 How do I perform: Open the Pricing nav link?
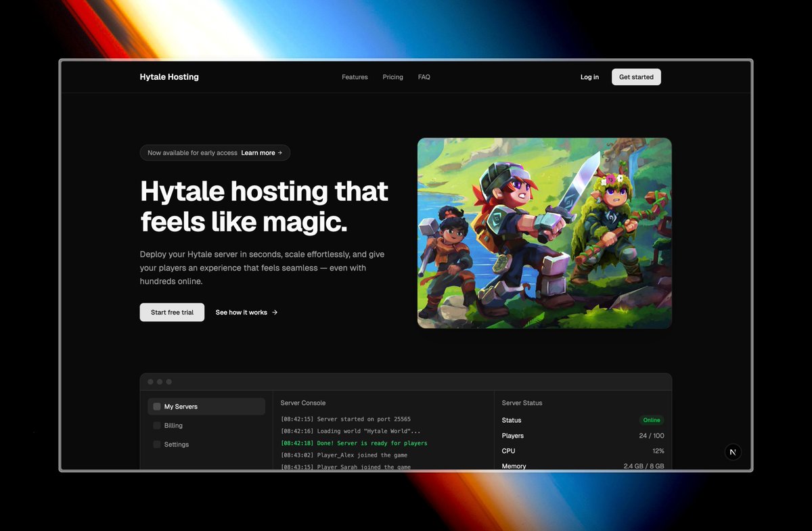click(392, 77)
